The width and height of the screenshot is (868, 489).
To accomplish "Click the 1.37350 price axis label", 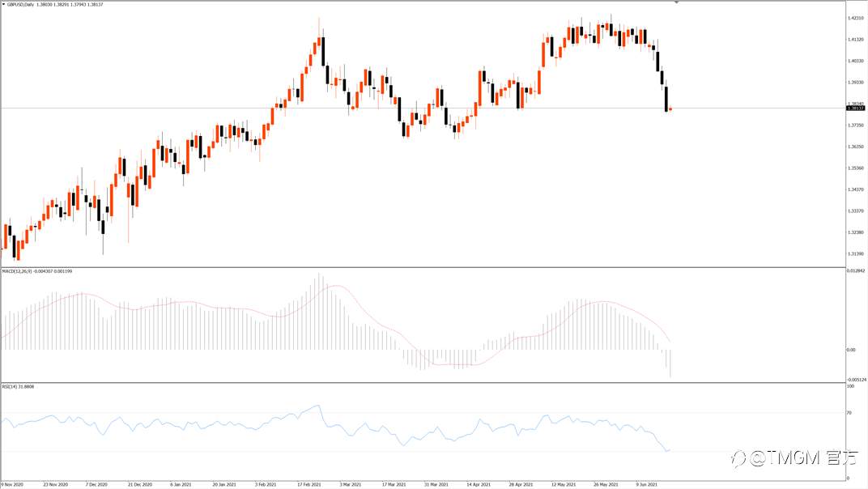I will click(856, 125).
